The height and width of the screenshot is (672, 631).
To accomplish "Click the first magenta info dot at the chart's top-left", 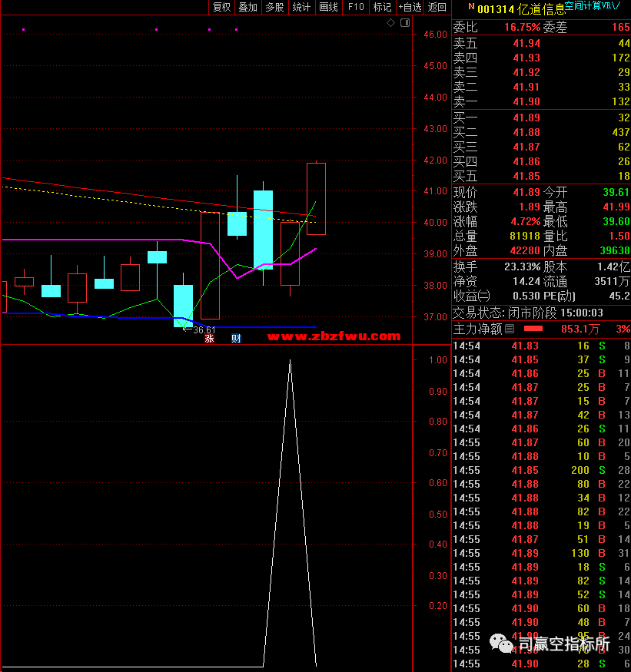I will tap(24, 30).
